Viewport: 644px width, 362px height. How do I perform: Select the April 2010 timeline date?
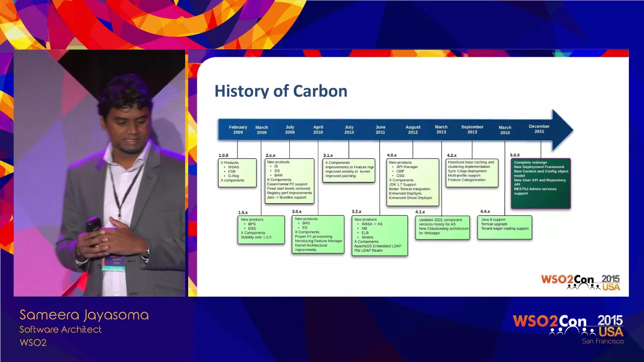pyautogui.click(x=318, y=130)
